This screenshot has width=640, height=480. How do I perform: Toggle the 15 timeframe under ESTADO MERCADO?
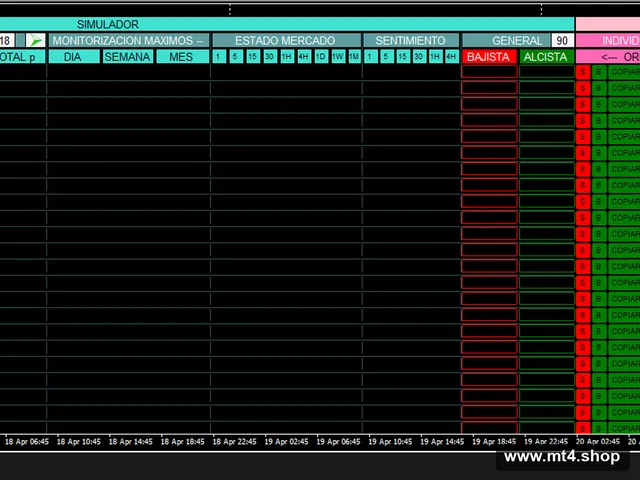[253, 56]
